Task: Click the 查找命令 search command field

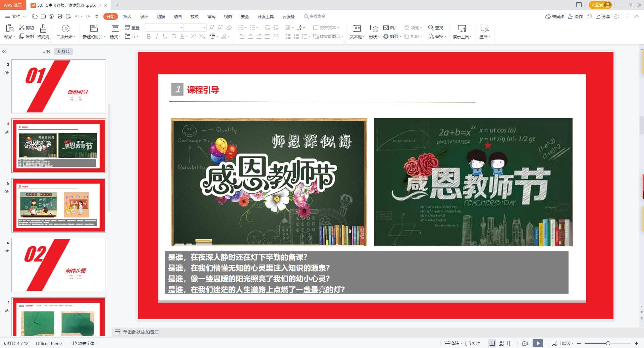Action: pos(315,16)
